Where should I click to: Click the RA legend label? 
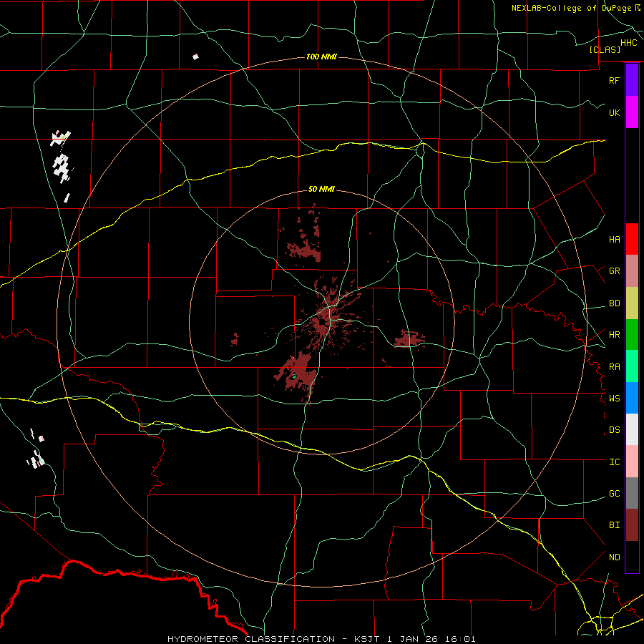(x=615, y=367)
